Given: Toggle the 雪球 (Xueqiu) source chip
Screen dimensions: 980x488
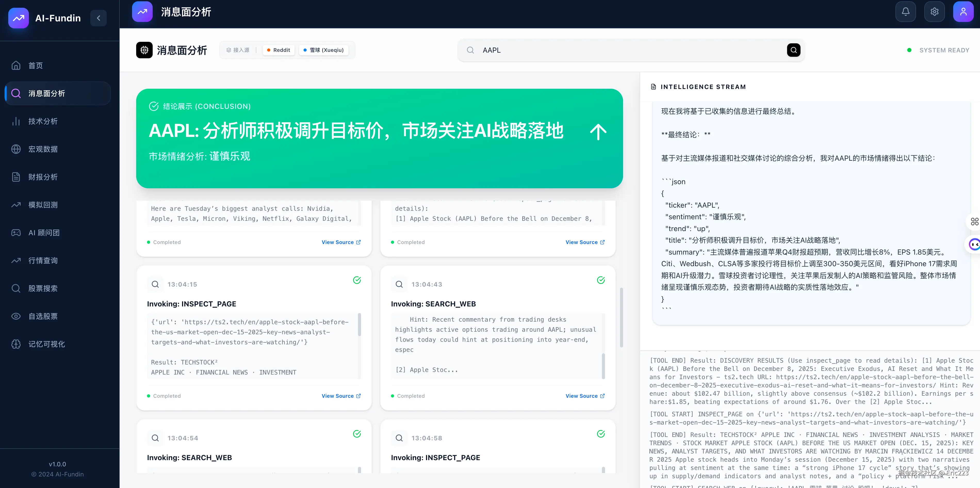Looking at the screenshot, I should 323,50.
